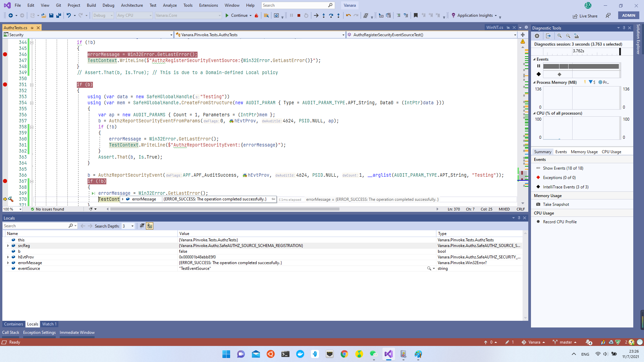Image resolution: width=644 pixels, height=362 pixels.
Task: Expand the hEvtProv variable row
Action: [x=8, y=257]
